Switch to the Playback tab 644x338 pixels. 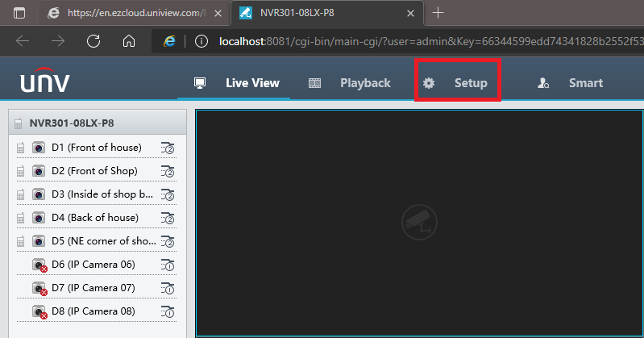[350, 83]
